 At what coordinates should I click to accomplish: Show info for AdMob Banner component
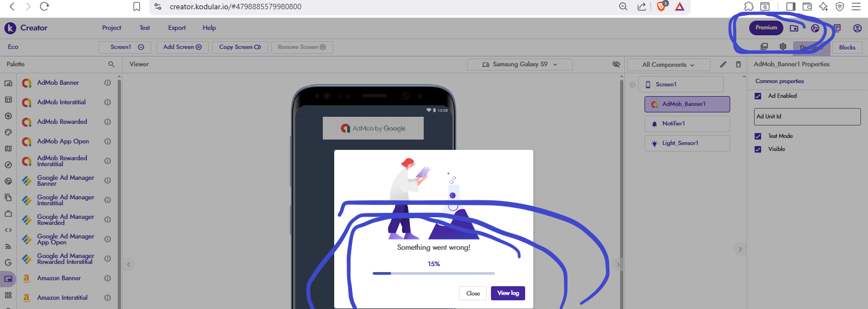(x=107, y=83)
